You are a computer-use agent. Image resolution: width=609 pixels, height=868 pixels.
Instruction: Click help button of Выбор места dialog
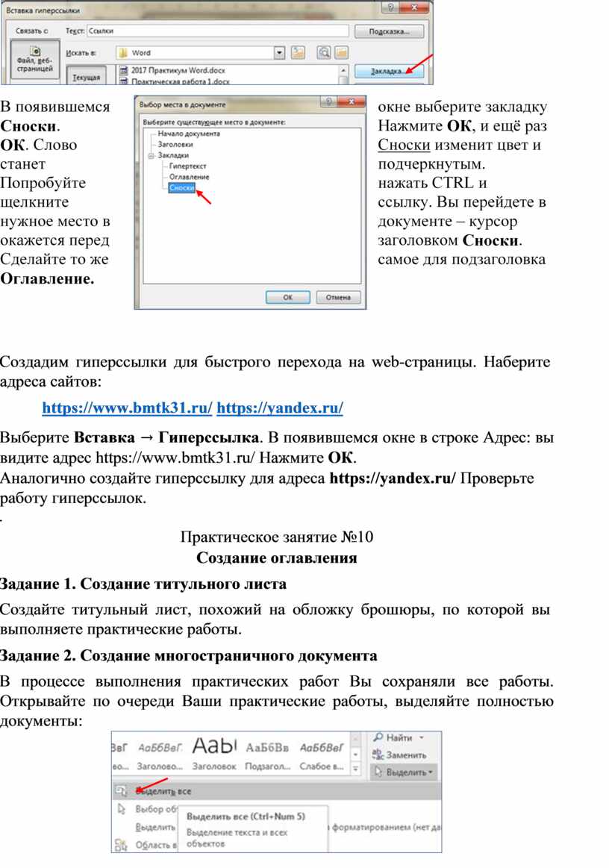[x=329, y=102]
